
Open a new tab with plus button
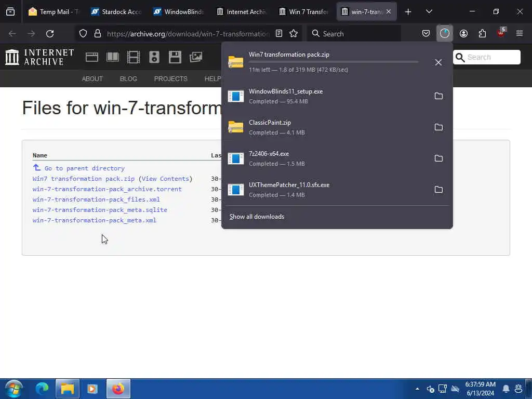(408, 12)
